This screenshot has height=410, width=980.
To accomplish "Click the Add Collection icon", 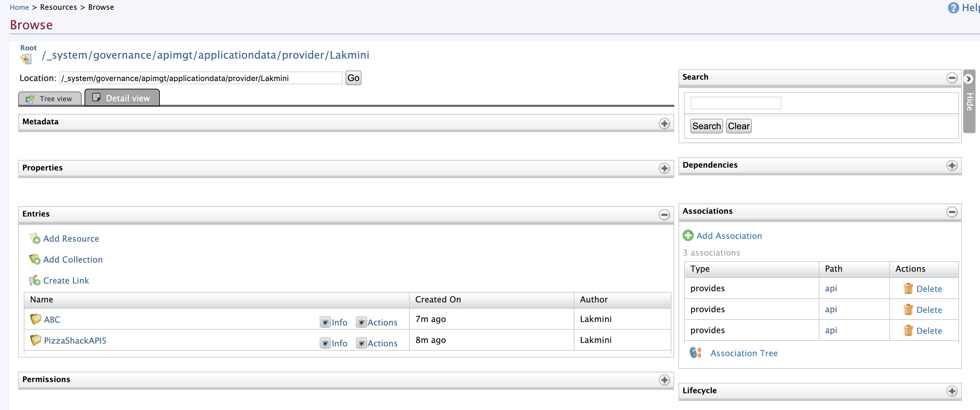I will [35, 259].
